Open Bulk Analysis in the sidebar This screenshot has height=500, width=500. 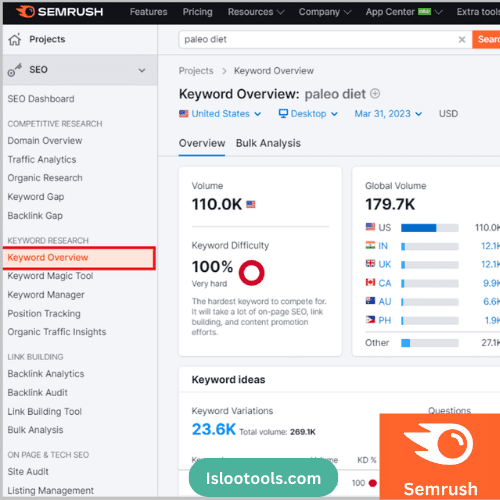click(35, 430)
